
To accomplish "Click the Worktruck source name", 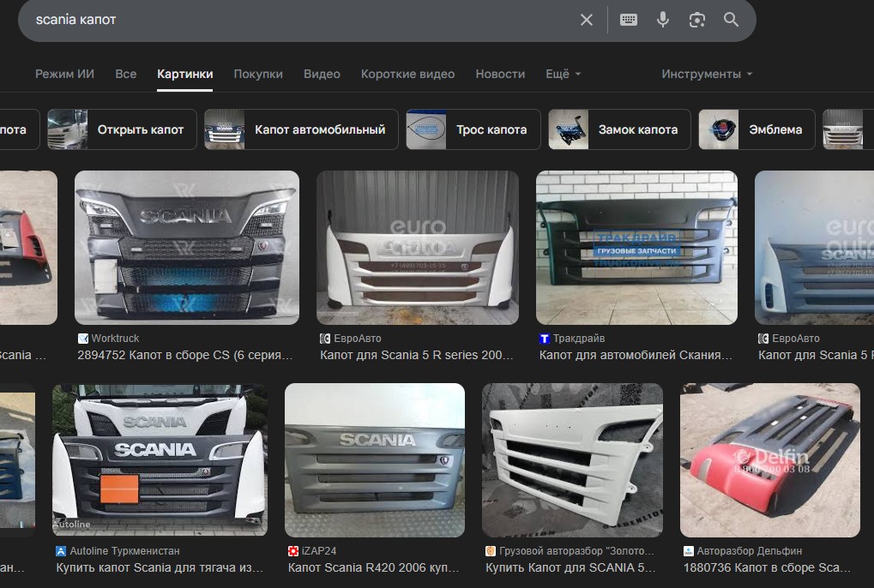I will tap(116, 339).
